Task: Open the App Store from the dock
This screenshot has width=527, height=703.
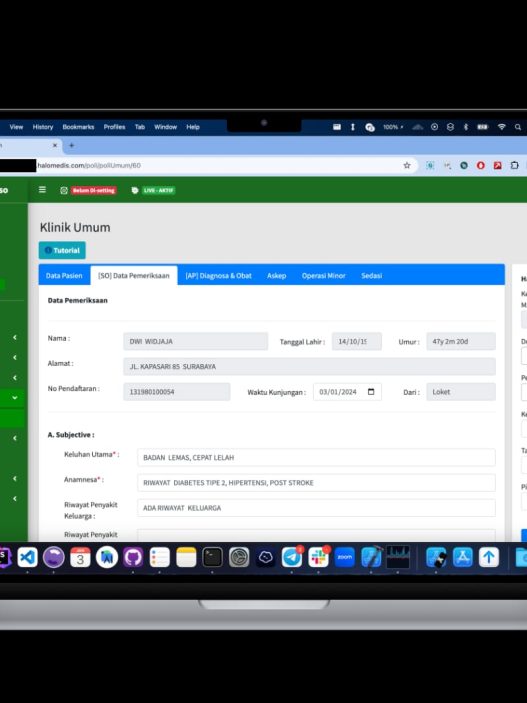Action: click(462, 557)
